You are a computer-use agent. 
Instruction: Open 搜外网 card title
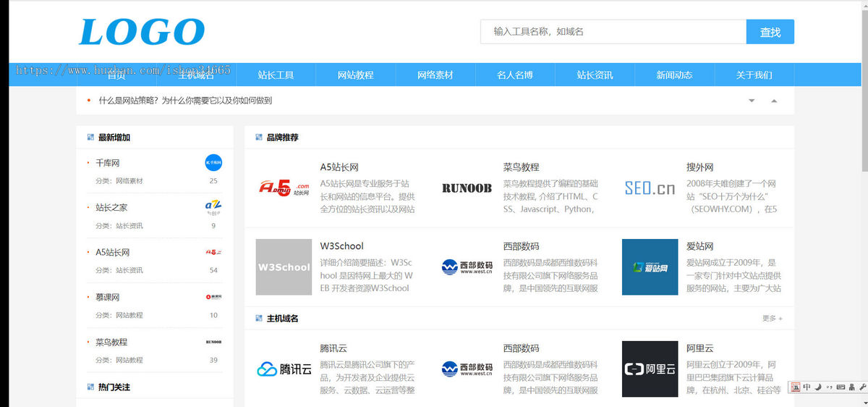700,167
